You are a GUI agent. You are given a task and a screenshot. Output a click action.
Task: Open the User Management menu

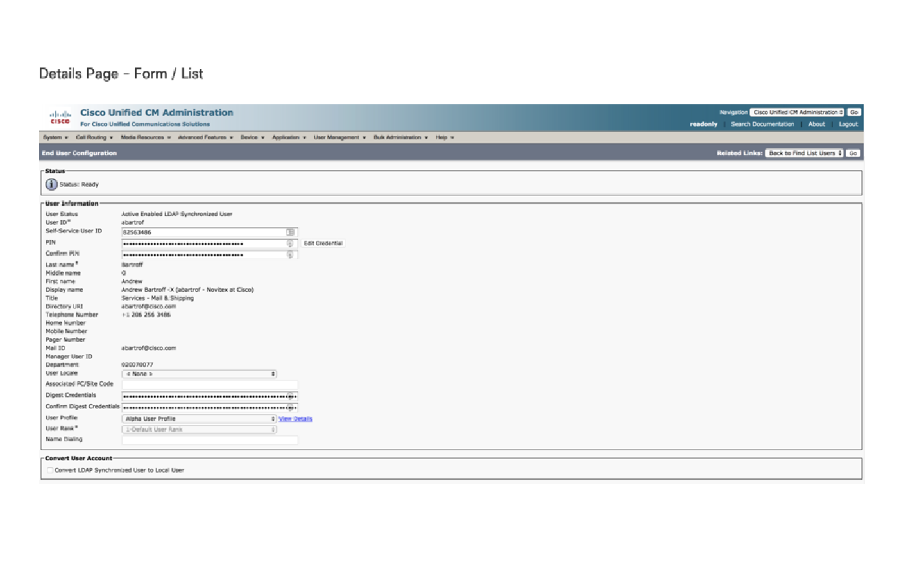tap(339, 137)
